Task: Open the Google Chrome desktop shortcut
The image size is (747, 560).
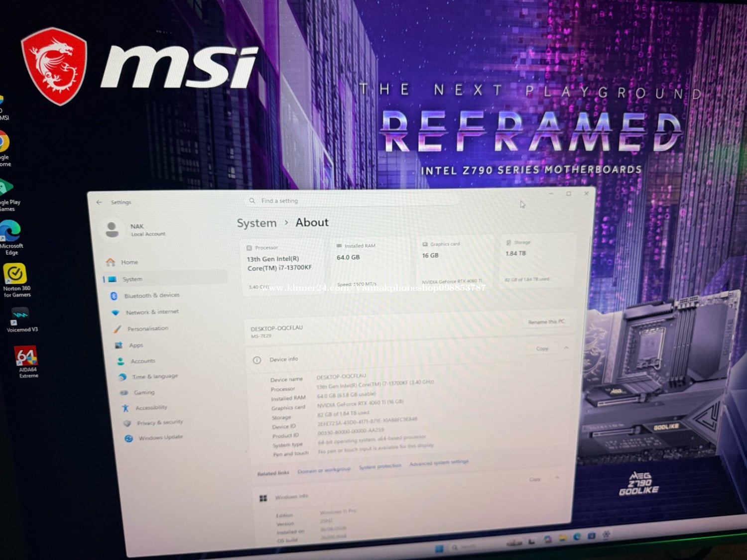Action: pos(4,148)
